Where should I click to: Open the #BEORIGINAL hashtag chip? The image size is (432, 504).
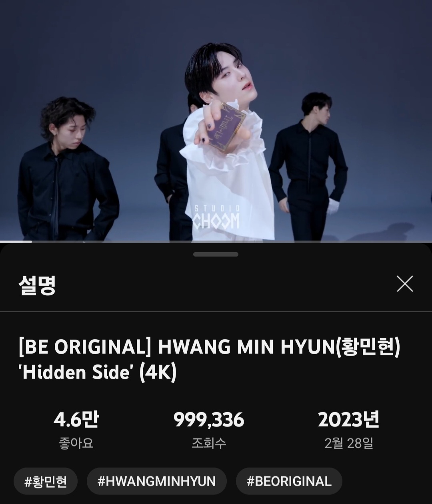click(x=289, y=481)
